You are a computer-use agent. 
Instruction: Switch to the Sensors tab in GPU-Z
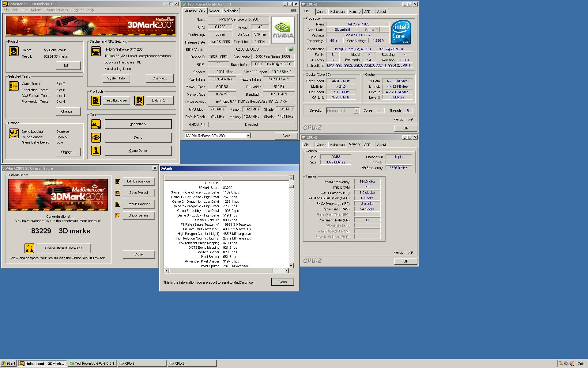point(215,11)
